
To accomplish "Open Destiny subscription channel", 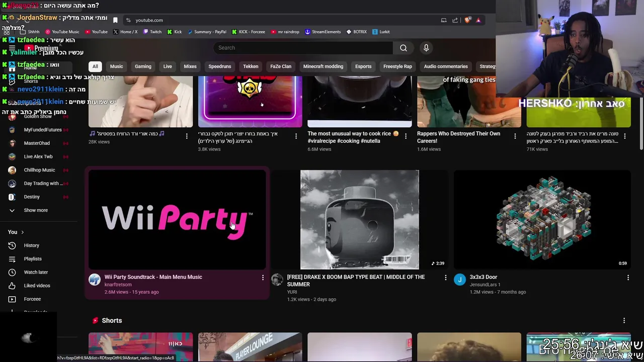I will [x=31, y=197].
